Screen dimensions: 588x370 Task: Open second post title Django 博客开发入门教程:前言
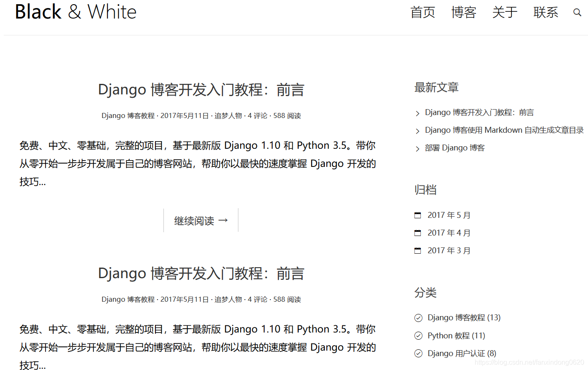point(201,273)
